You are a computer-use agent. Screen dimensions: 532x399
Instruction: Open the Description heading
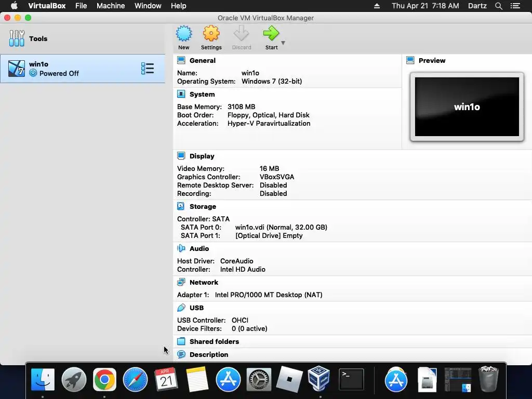tap(209, 354)
